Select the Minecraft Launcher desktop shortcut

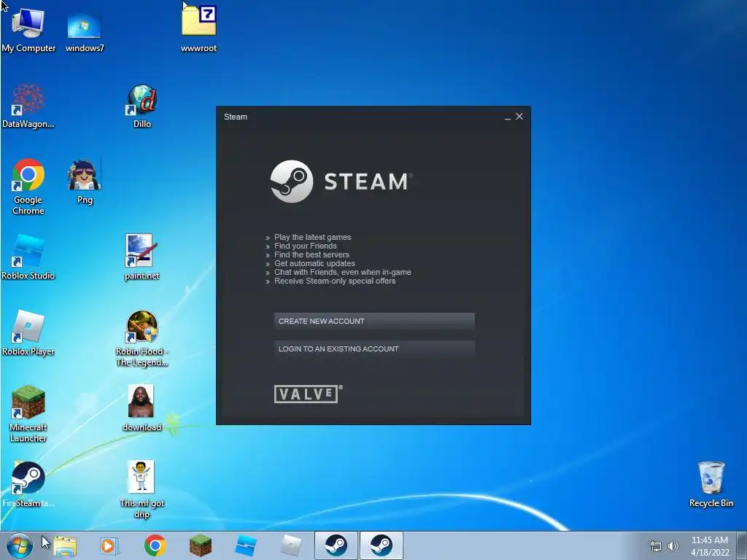28,414
